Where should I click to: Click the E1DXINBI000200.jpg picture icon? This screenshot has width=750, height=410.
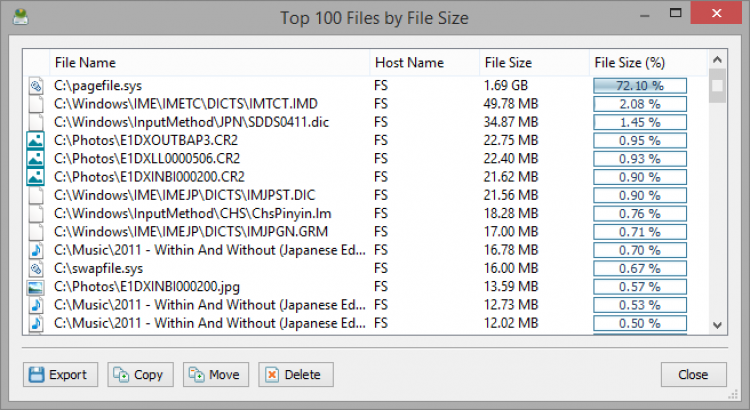click(36, 287)
